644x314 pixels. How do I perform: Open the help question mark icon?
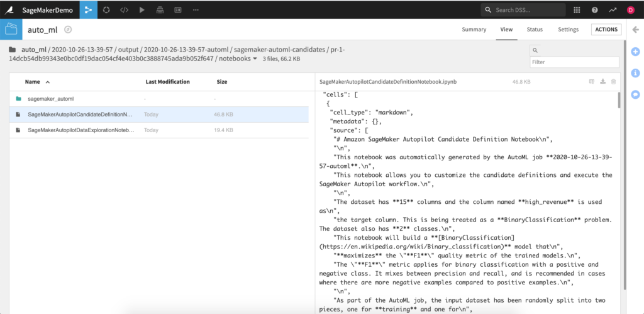[x=595, y=10]
